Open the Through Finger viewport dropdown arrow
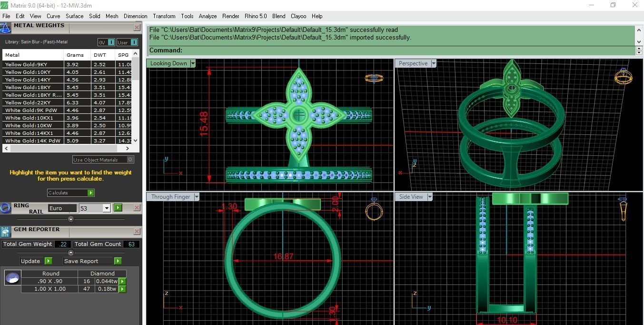This screenshot has height=325, width=644. (196, 197)
